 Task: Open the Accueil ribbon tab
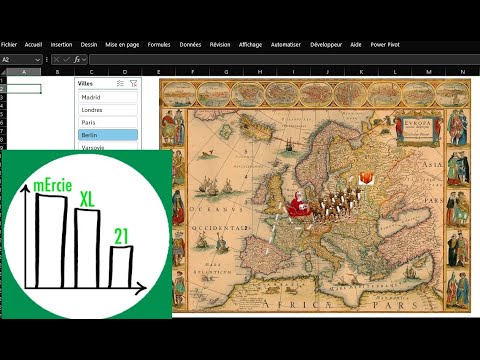(x=33, y=45)
